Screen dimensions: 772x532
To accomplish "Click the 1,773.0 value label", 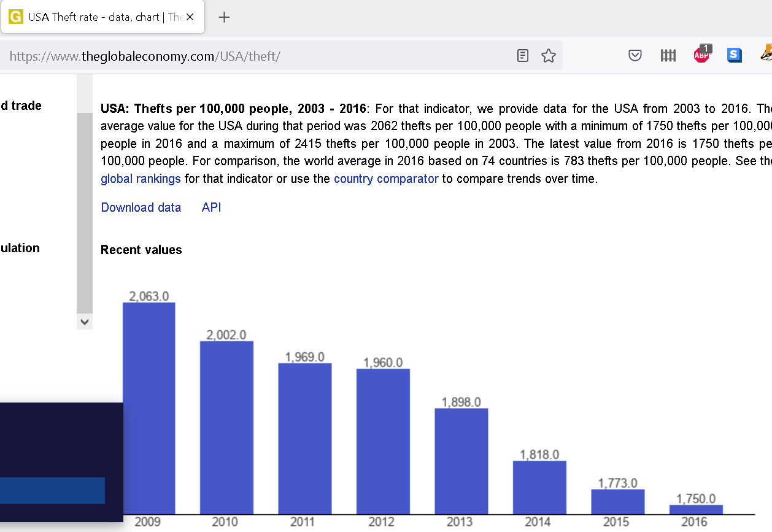I will coord(618,483).
